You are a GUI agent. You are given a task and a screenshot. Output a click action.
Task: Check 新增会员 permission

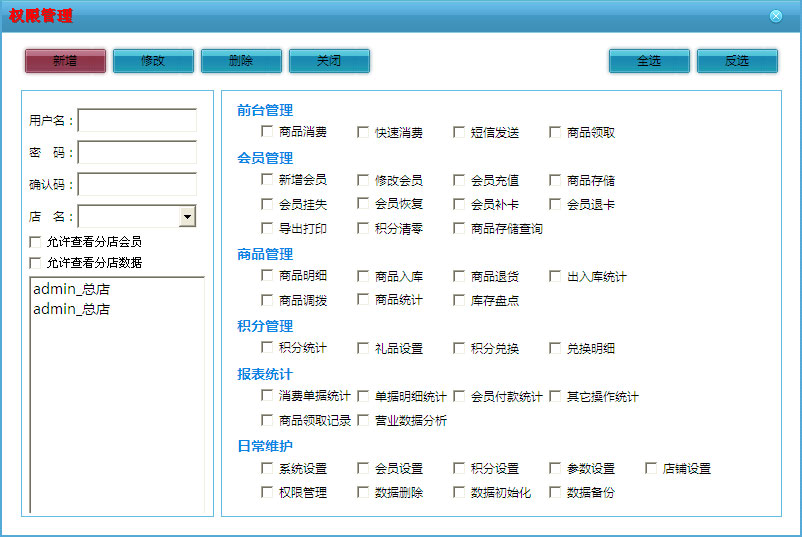266,179
